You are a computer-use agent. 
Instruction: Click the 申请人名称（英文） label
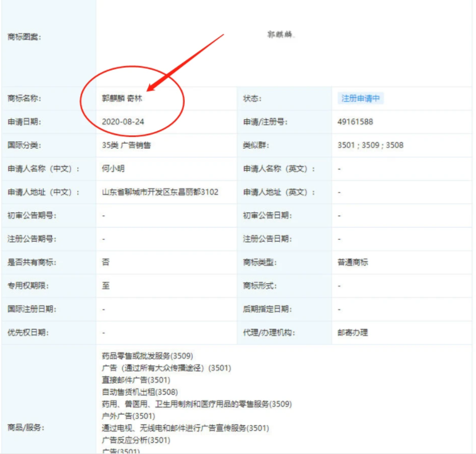coord(279,168)
